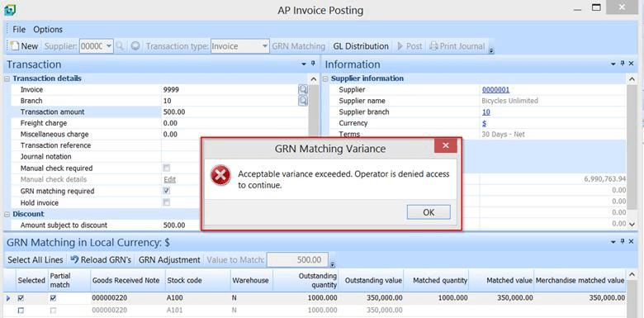Screen dimensions: 644x318
Task: Open the Information pane dropdown arrow
Action: pos(613,64)
